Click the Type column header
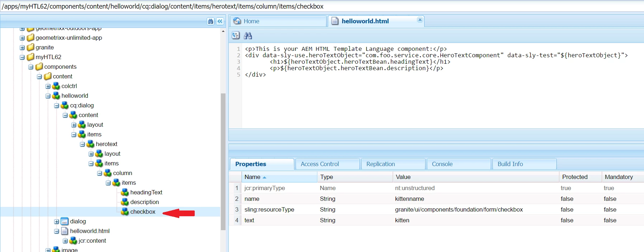The height and width of the screenshot is (252, 644). click(x=355, y=177)
